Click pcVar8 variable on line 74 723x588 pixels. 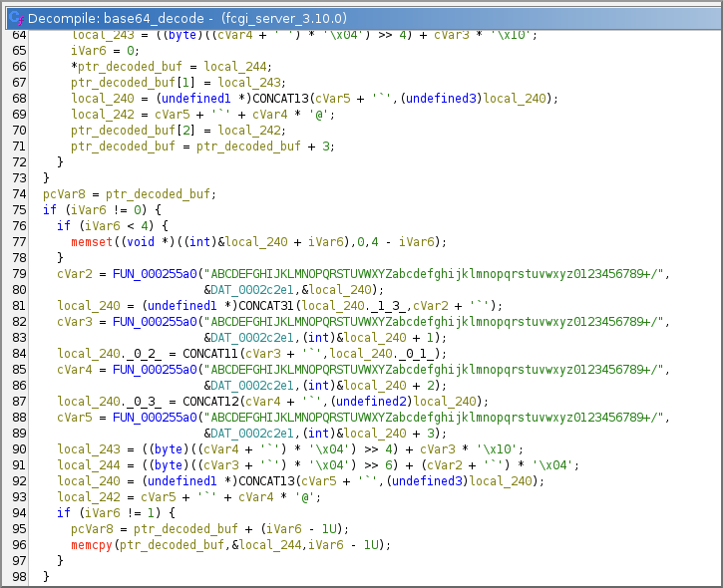[62, 193]
